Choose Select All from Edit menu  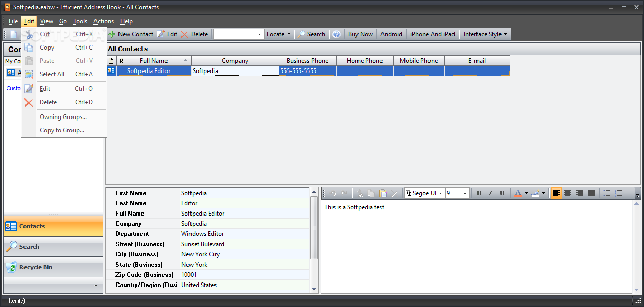point(64,74)
